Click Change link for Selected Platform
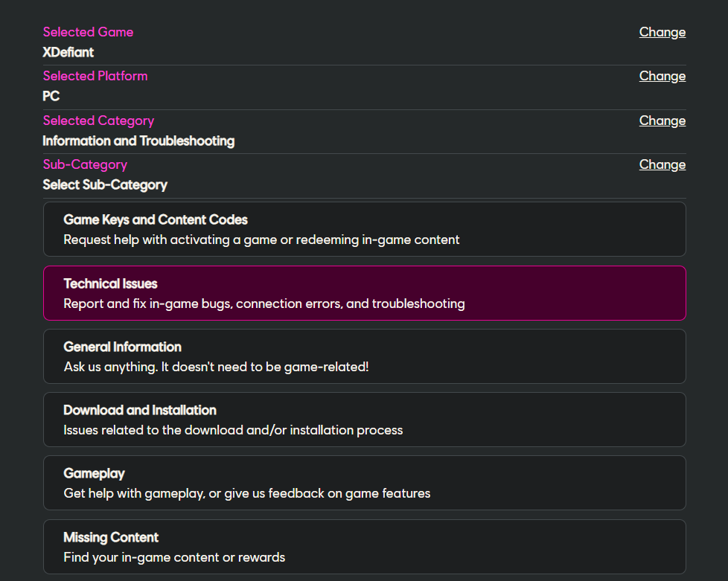The width and height of the screenshot is (728, 581). (662, 76)
